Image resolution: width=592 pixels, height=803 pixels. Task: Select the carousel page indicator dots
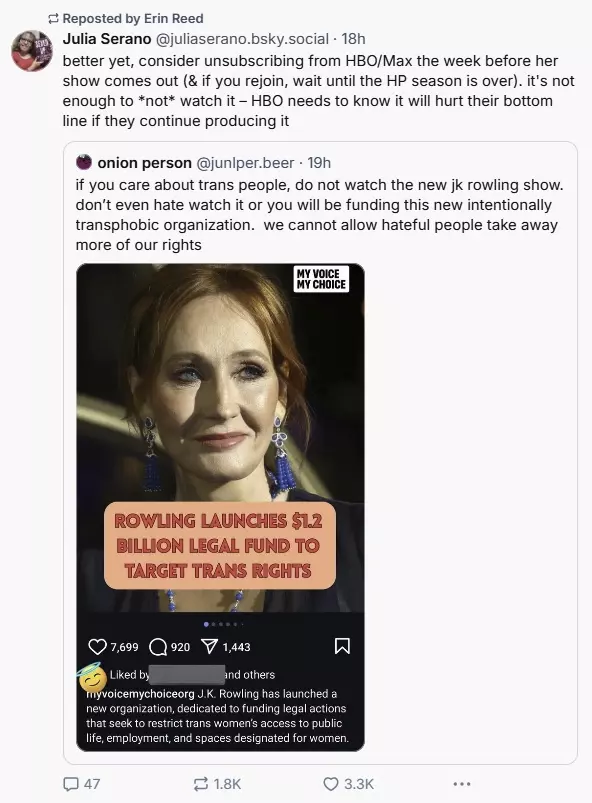[x=223, y=624]
